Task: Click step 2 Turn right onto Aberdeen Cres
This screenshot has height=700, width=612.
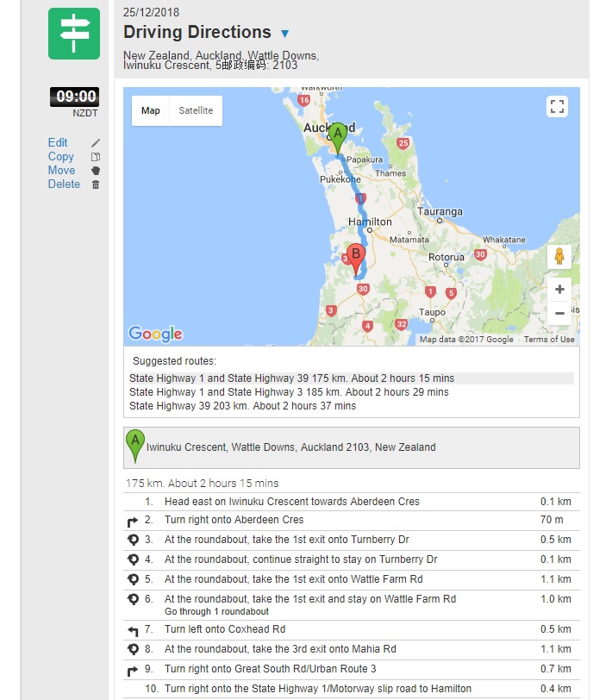Action: 352,520
